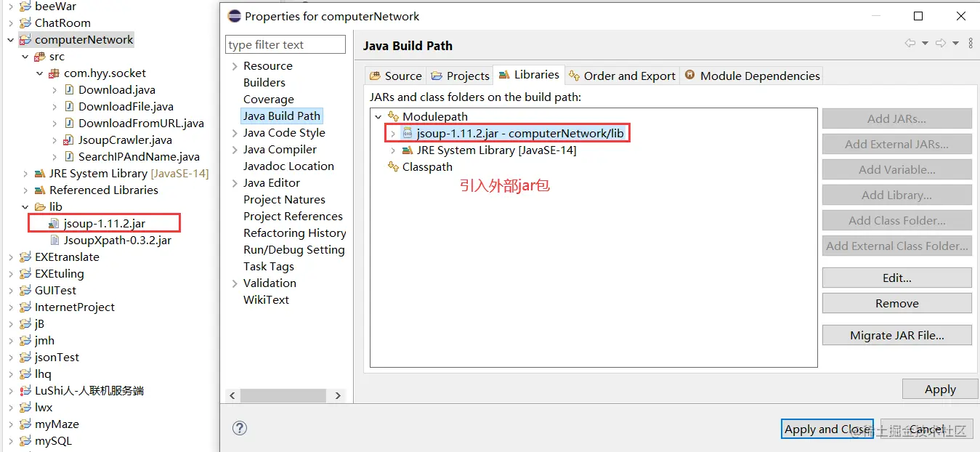Click the Apply button
The width and height of the screenshot is (980, 452).
tap(940, 390)
